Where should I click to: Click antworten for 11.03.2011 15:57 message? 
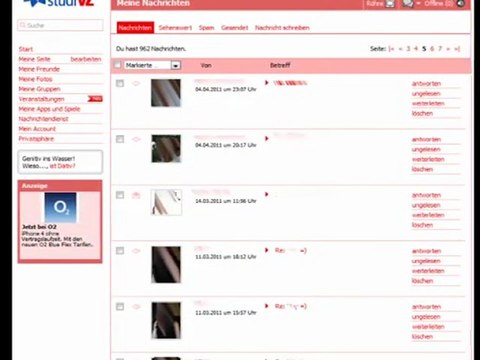tap(426, 307)
